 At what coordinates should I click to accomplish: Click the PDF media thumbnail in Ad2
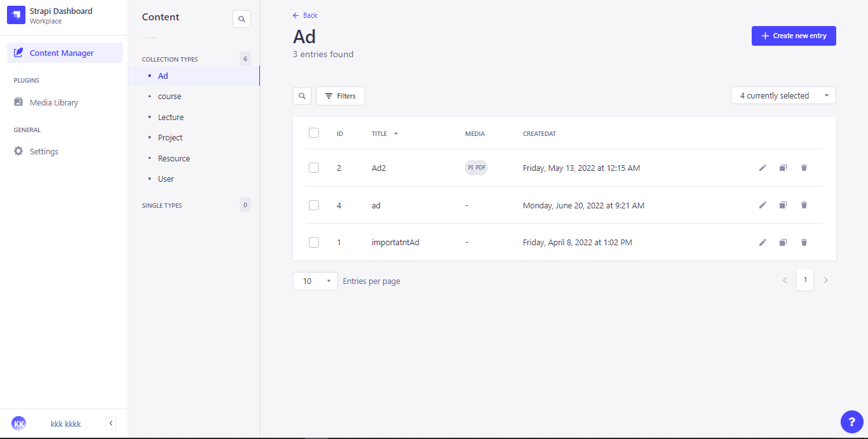pyautogui.click(x=480, y=168)
